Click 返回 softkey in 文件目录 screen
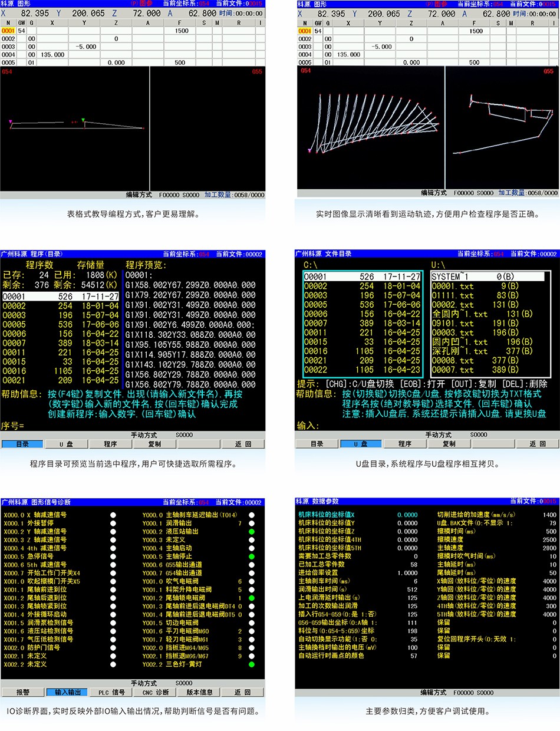This screenshot has height=731, width=560. pos(538,444)
